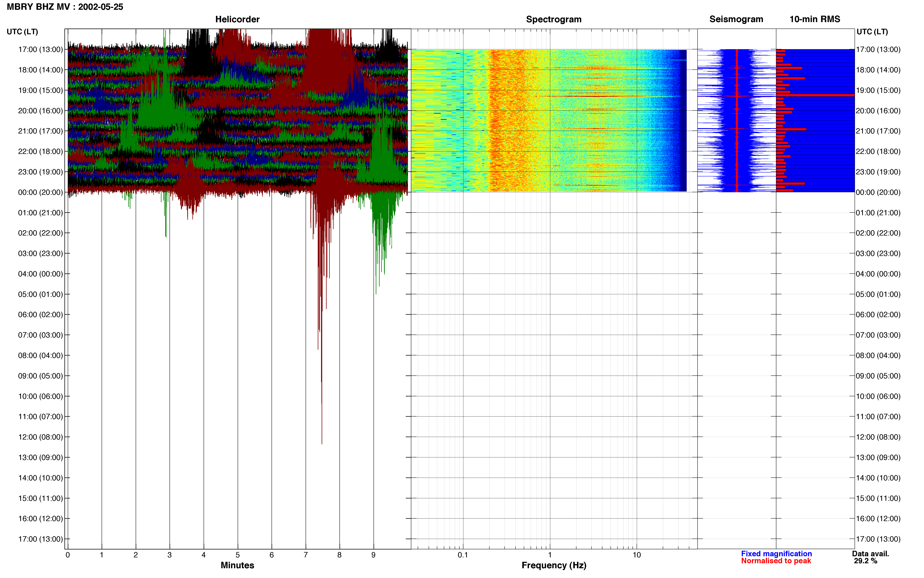Click the 3 tick on the Minutes axis

pos(170,555)
